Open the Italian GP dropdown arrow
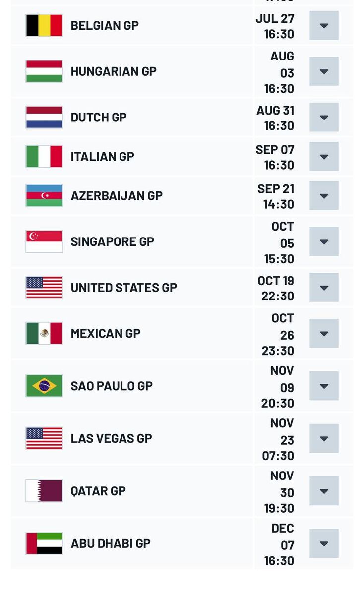This screenshot has height=595, width=364. pos(324,157)
